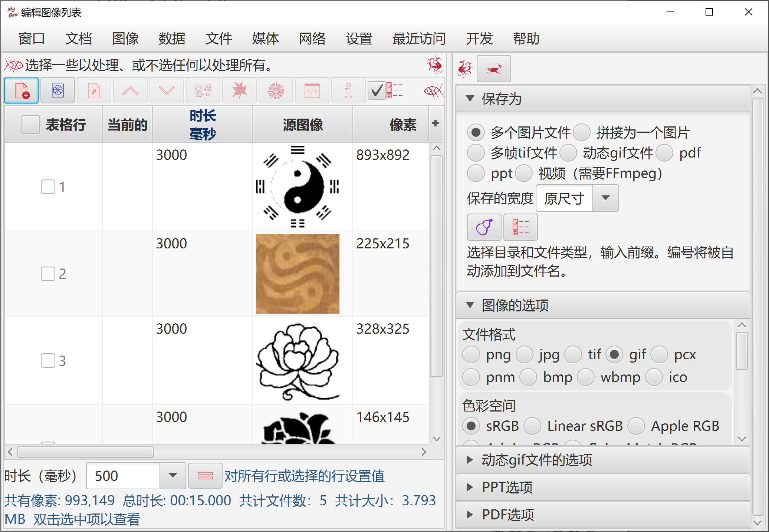The image size is (769, 532).
Task: Select the 动态gif文件 radio option
Action: pyautogui.click(x=568, y=153)
